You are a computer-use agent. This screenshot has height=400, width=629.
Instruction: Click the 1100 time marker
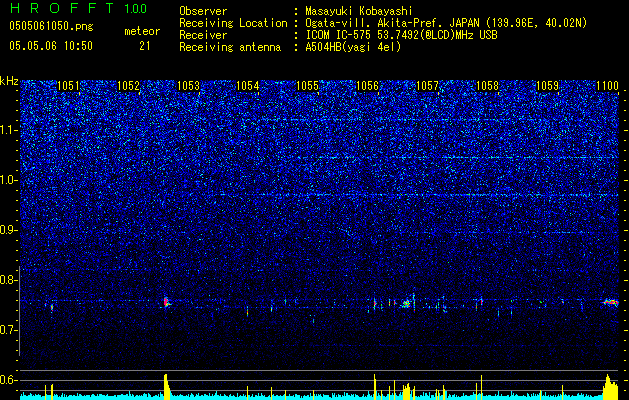[607, 86]
